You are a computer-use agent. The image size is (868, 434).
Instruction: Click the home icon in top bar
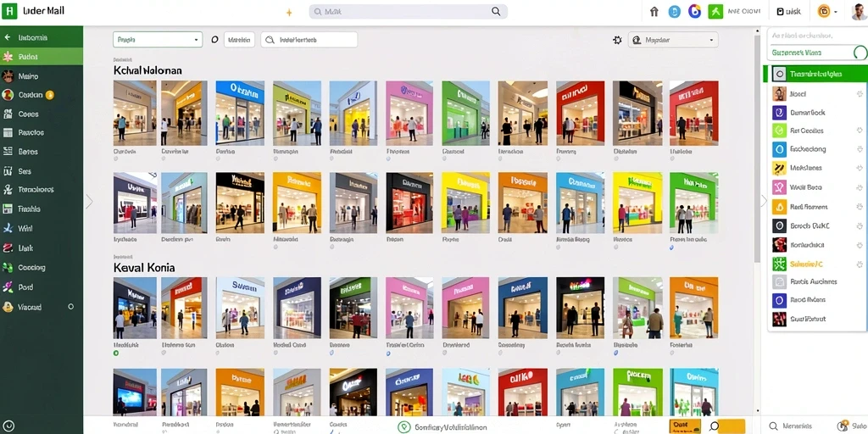[x=654, y=12]
